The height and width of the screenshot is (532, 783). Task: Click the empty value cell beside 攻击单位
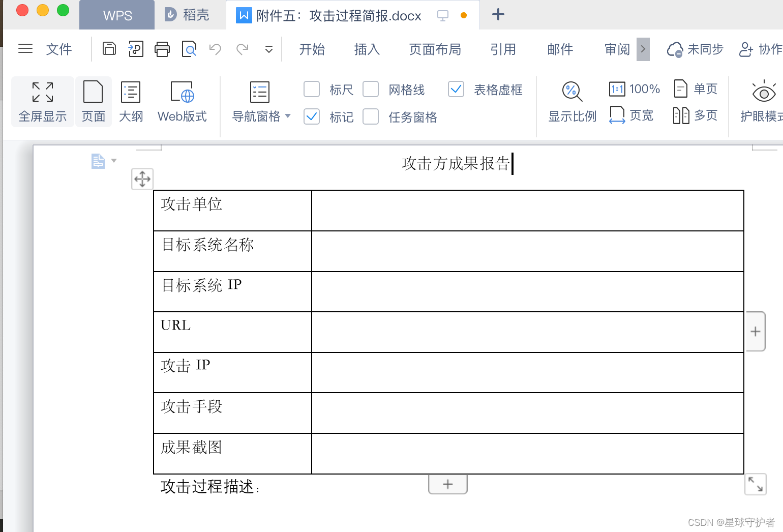pos(528,211)
